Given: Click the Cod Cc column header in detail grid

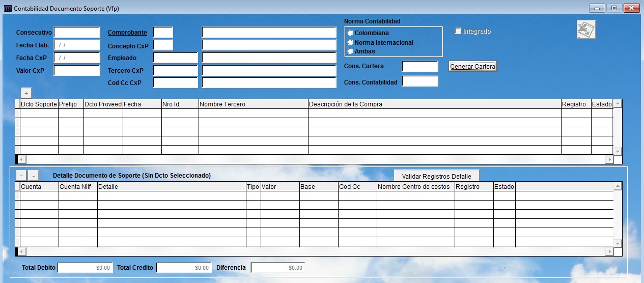Looking at the screenshot, I should 358,187.
